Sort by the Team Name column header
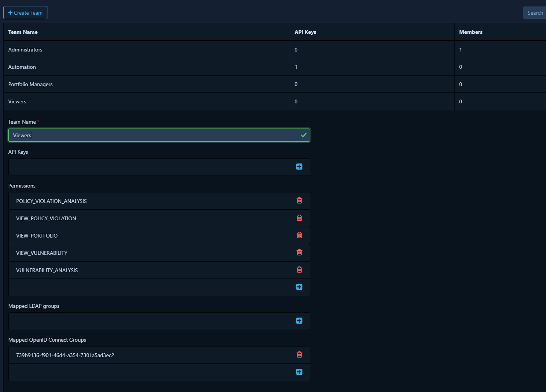Image resolution: width=546 pixels, height=392 pixels. [23, 32]
